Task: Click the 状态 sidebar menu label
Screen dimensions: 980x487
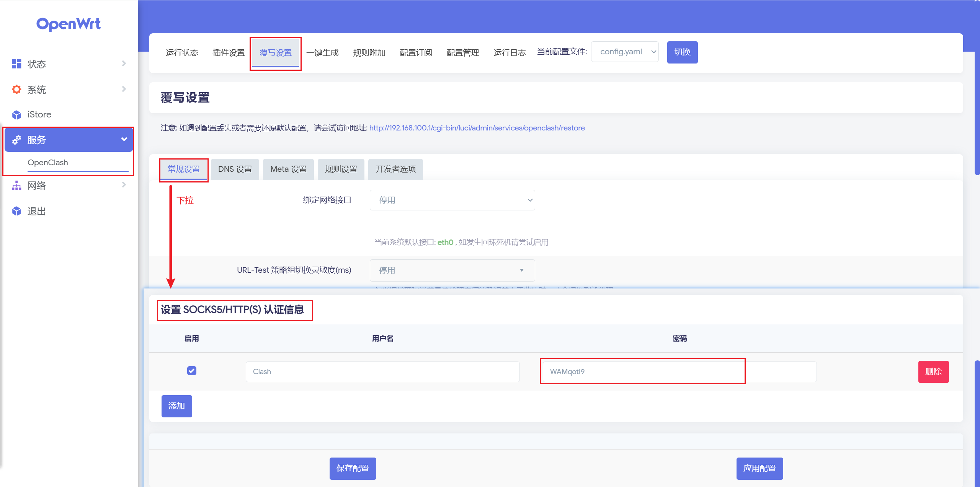Action: coord(37,64)
